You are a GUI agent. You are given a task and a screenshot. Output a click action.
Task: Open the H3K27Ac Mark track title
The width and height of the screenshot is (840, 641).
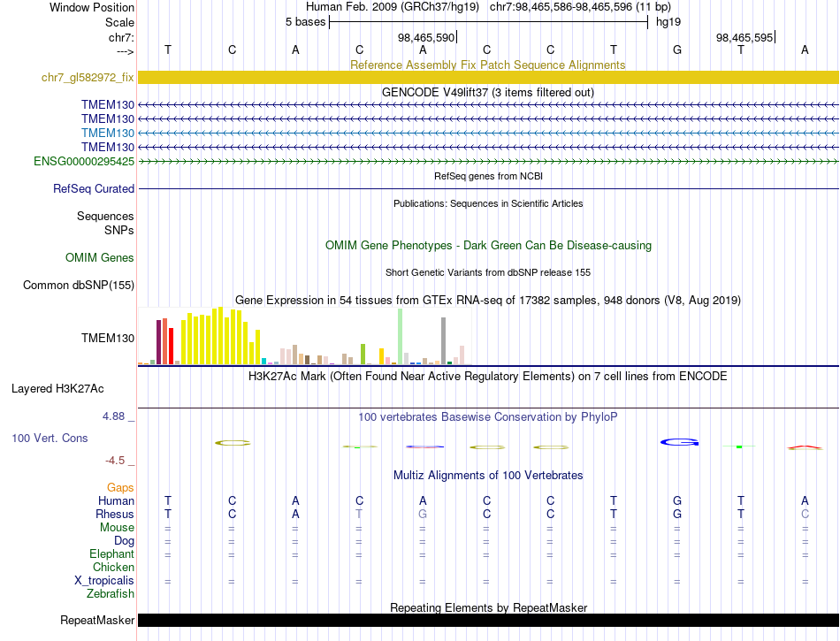487,376
